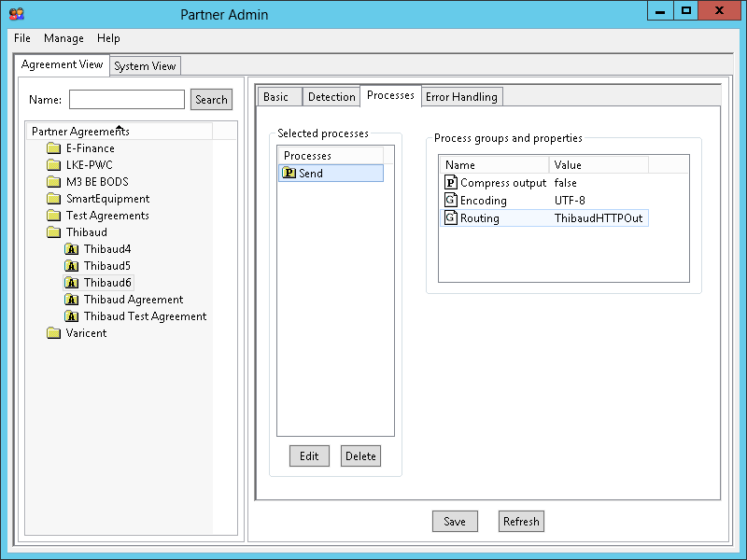Select the Thibaud Agreement tree item

[x=133, y=300]
